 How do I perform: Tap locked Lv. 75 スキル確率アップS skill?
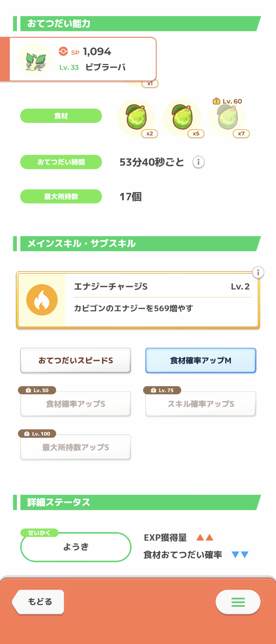click(201, 404)
